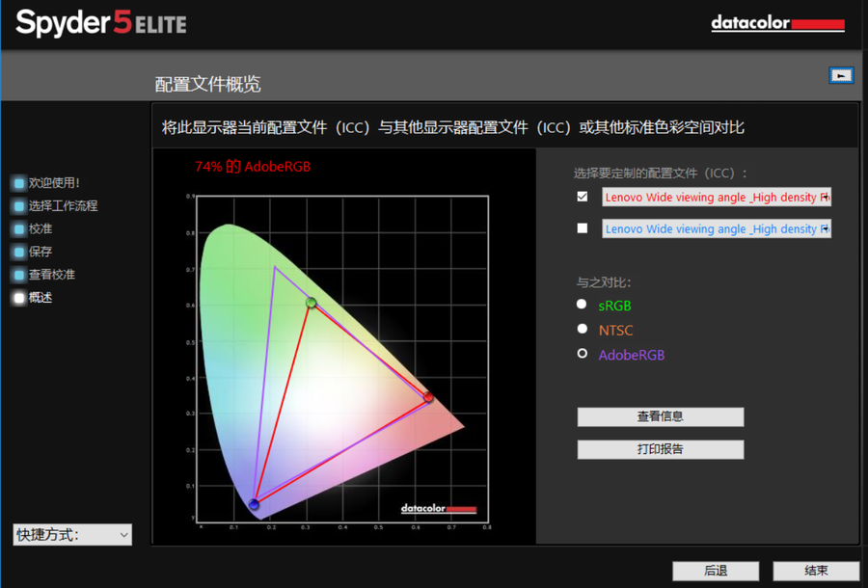Click the 概述 step indicator icon
868x588 pixels.
pyautogui.click(x=18, y=298)
